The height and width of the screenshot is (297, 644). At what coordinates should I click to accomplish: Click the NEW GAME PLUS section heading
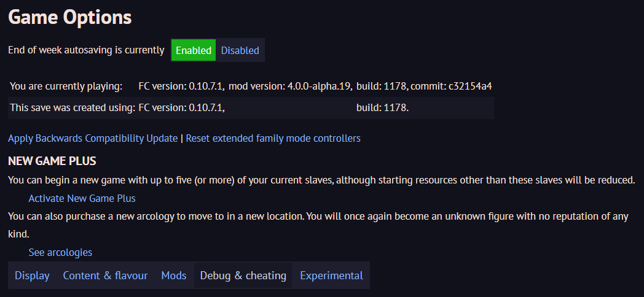[x=52, y=161]
